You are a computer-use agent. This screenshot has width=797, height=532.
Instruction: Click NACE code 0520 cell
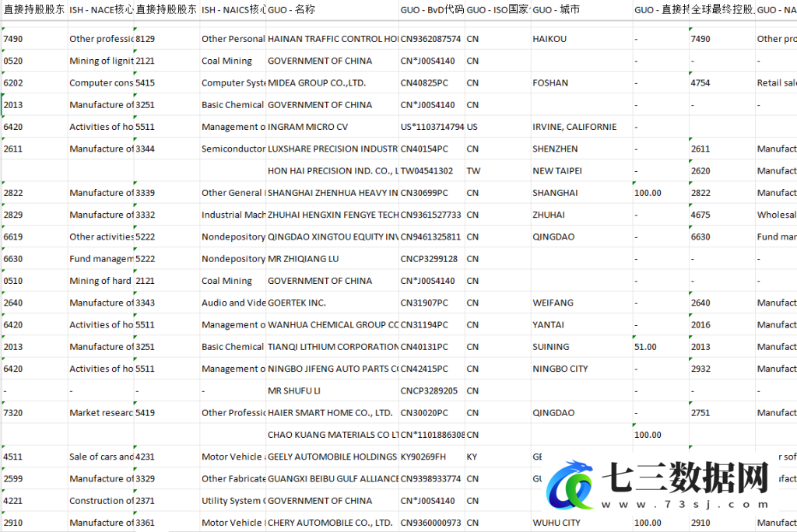34,61
